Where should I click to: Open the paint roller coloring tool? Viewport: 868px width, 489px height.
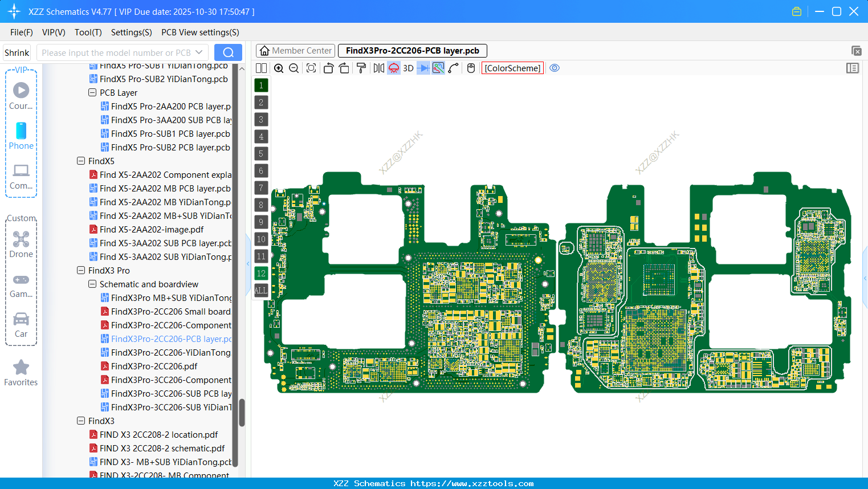point(361,68)
